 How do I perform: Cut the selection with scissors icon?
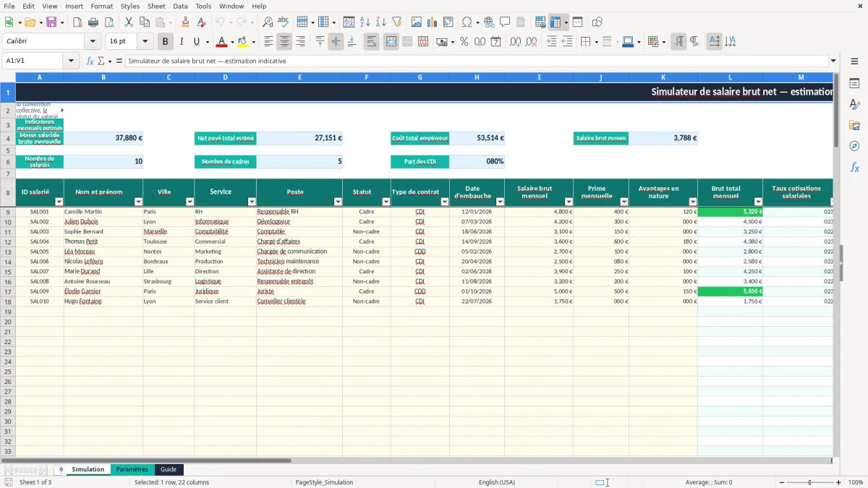[x=128, y=22]
